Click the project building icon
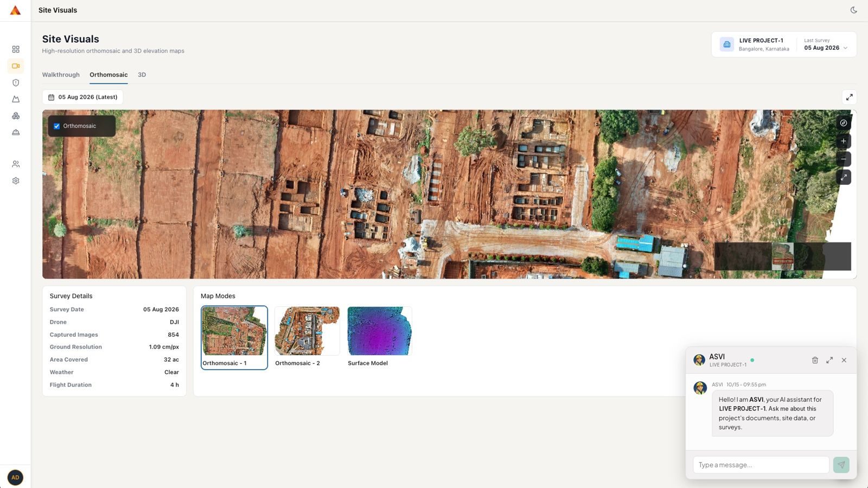 click(x=727, y=44)
